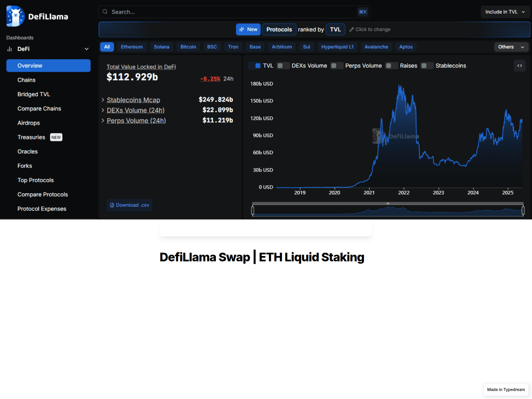Select the Bitcoin chain tab
This screenshot has width=532, height=399.
(x=188, y=47)
